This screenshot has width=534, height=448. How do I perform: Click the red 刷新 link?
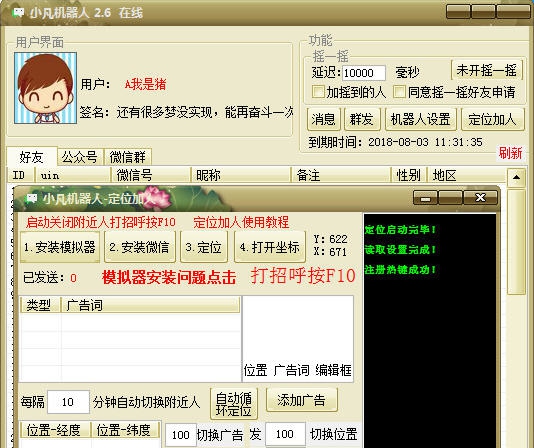click(x=510, y=153)
